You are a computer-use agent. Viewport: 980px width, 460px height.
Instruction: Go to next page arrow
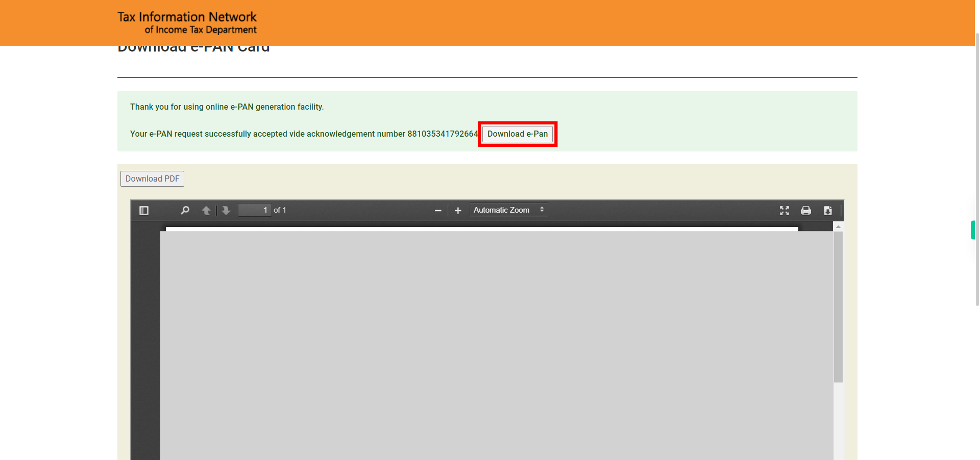226,211
